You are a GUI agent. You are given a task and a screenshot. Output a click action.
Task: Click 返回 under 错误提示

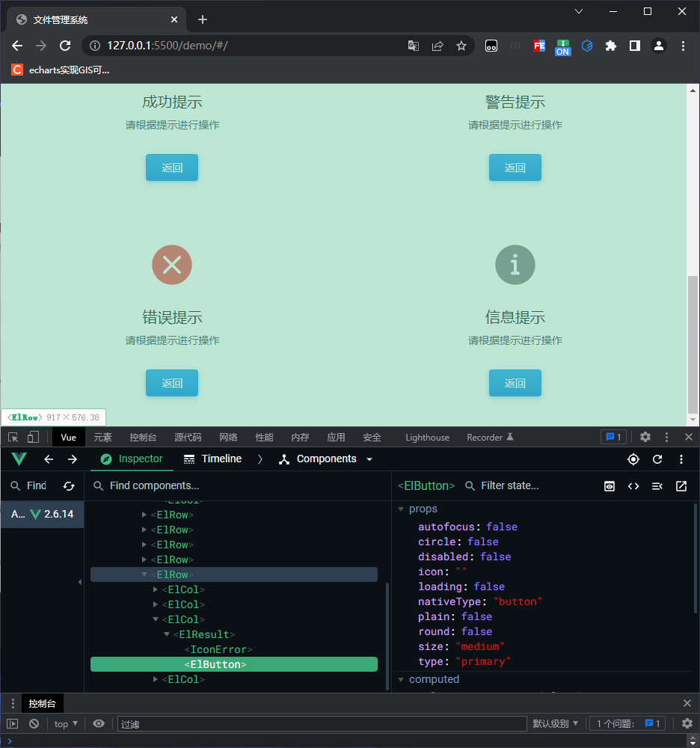tap(172, 383)
